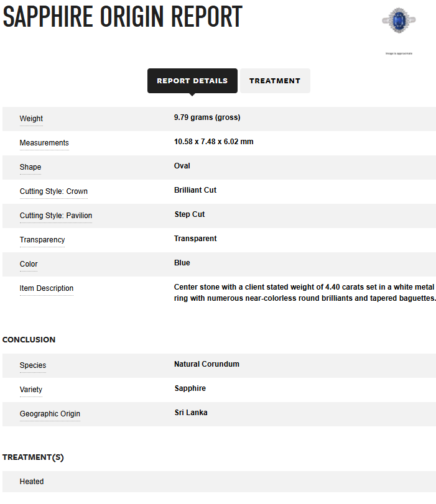Click the Geographic Origin label
This screenshot has width=436, height=504.
pos(50,414)
